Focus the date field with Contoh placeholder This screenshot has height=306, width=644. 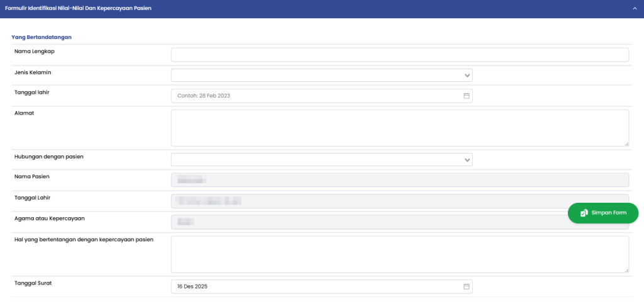tap(314, 96)
